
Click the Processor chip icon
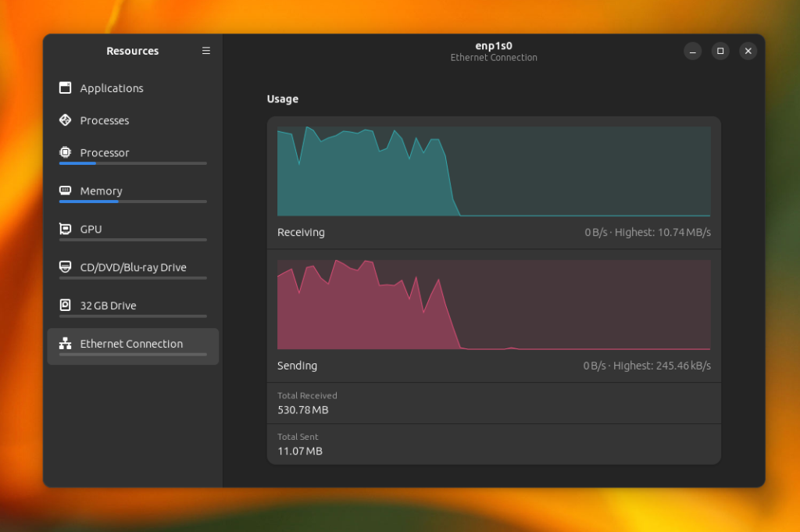click(x=66, y=152)
